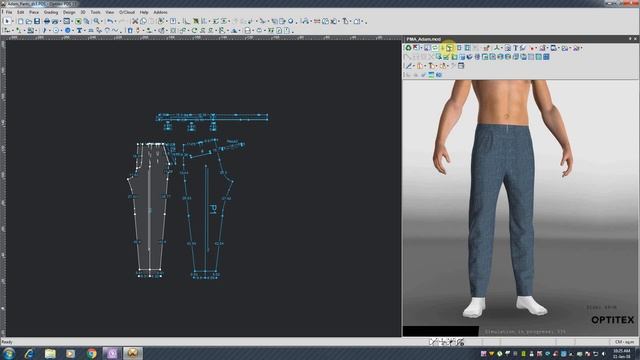This screenshot has height=360, width=640.
Task: Open the Help menu
Action: point(144,12)
